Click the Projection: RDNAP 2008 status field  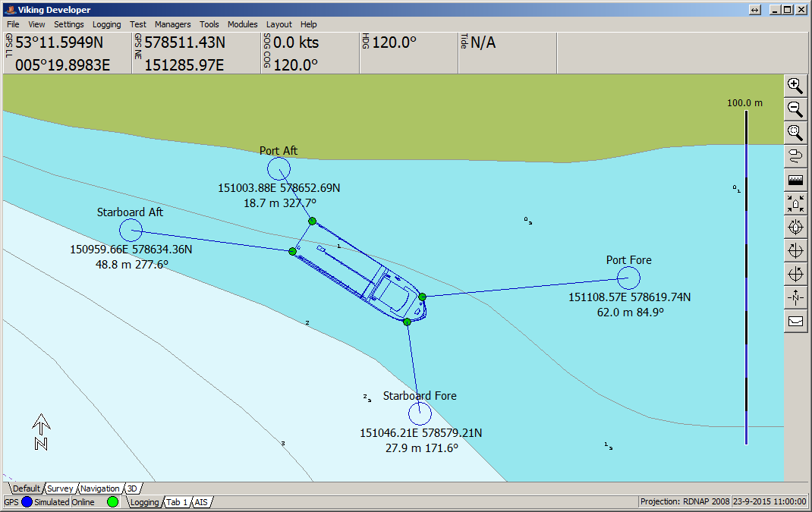[685, 501]
